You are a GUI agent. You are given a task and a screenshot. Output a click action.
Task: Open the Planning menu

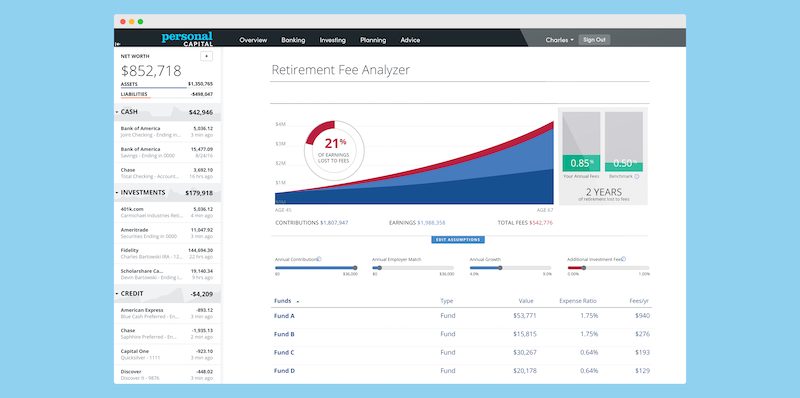373,40
